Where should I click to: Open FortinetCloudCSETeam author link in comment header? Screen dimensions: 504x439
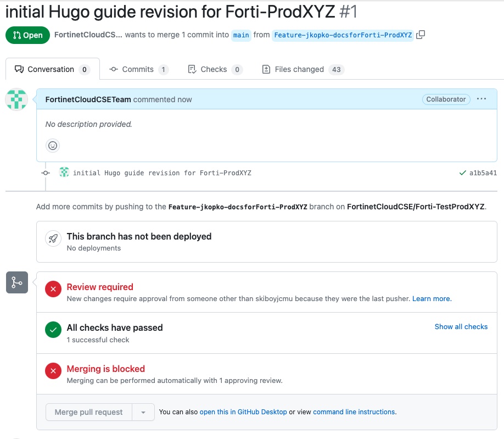pyautogui.click(x=88, y=99)
